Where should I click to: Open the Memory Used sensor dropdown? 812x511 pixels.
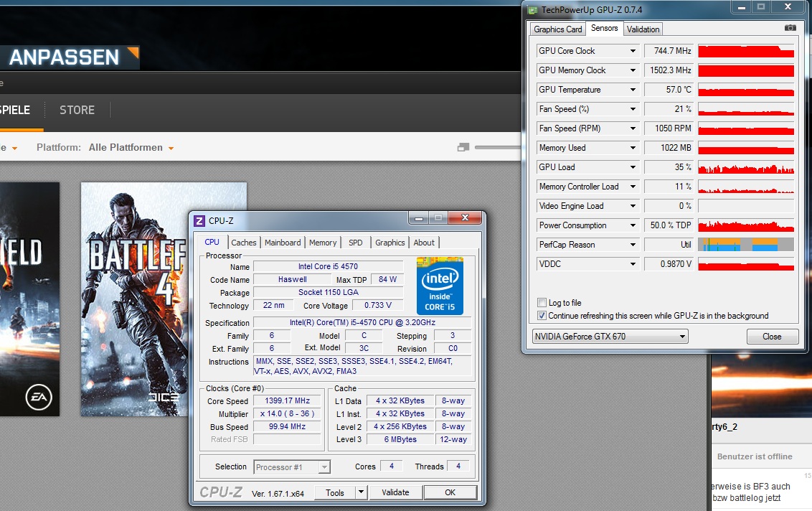coord(633,148)
